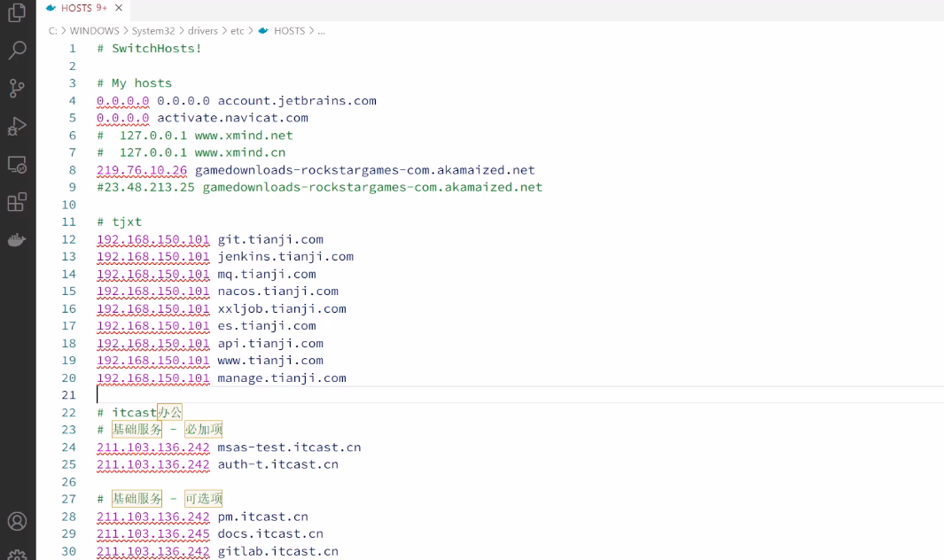The width and height of the screenshot is (944, 560).
Task: Click the '可选项' text on line 27
Action: click(204, 499)
